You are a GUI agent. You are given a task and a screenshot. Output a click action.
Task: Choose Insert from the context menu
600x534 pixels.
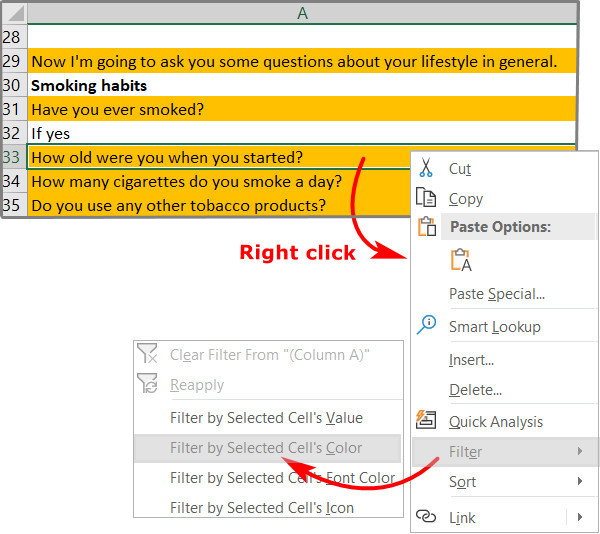(471, 360)
